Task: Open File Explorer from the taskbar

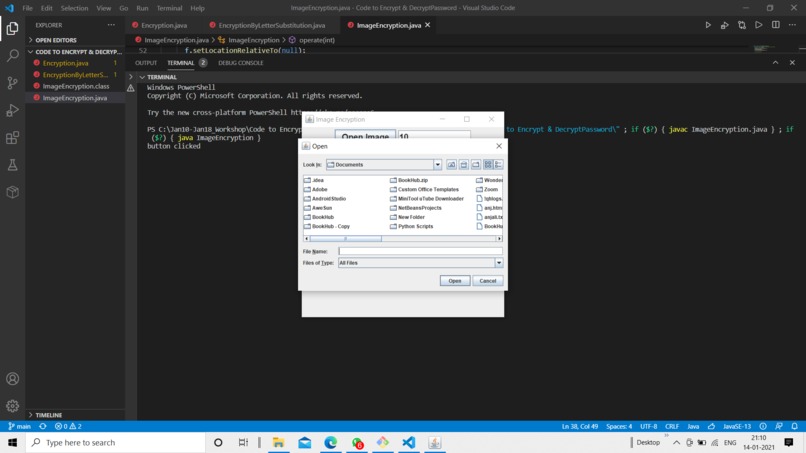Action: 278,442
